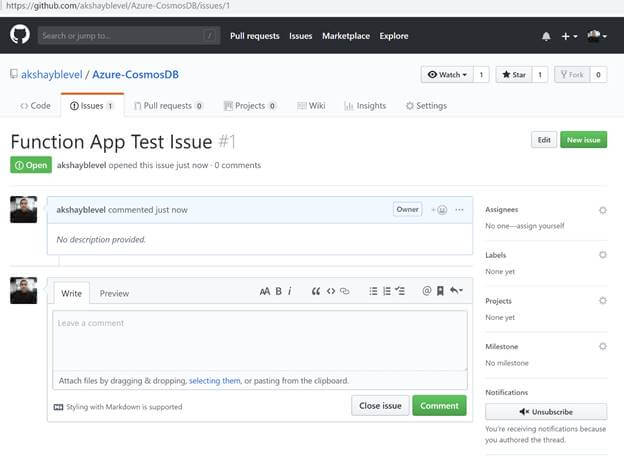Insert code with the angle brackets icon
The height and width of the screenshot is (456, 624).
pyautogui.click(x=331, y=291)
